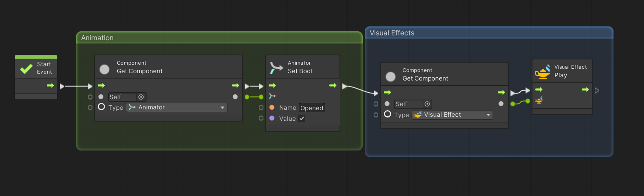Click the Visual Effect Play target input icon

(x=539, y=100)
